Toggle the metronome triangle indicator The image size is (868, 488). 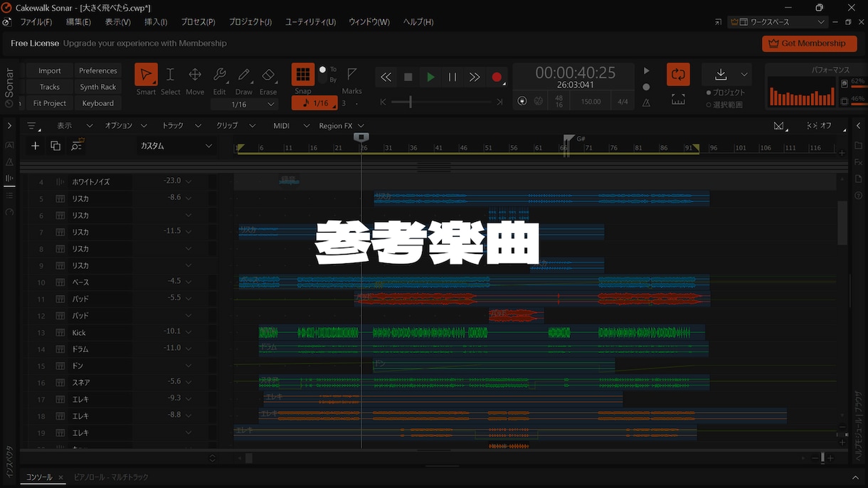click(646, 102)
